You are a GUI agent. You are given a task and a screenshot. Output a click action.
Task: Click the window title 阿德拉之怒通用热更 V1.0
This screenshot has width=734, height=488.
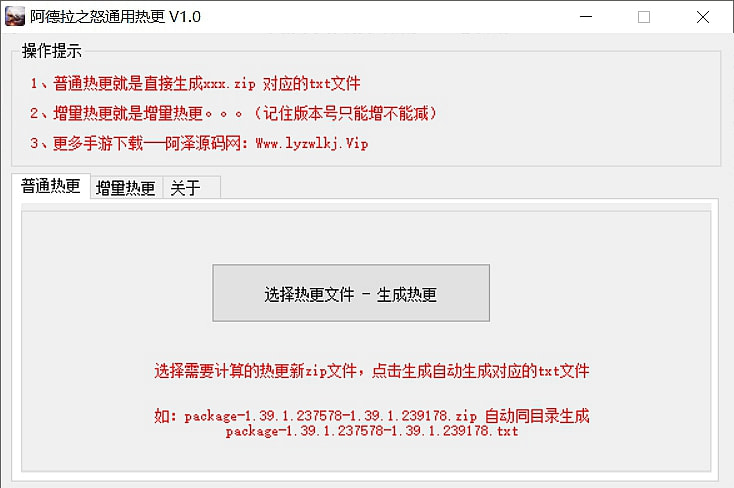[x=116, y=17]
